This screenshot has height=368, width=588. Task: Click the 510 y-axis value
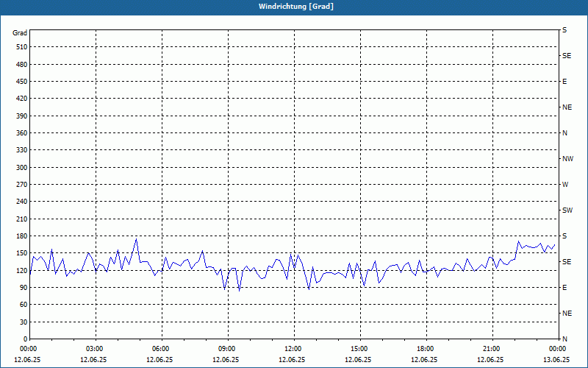coord(22,47)
